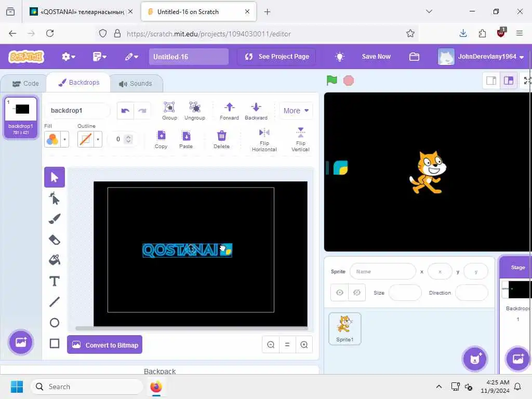Screen dimensions: 532x399
Task: Select Sprite1 thumbnail
Action: 345,328
